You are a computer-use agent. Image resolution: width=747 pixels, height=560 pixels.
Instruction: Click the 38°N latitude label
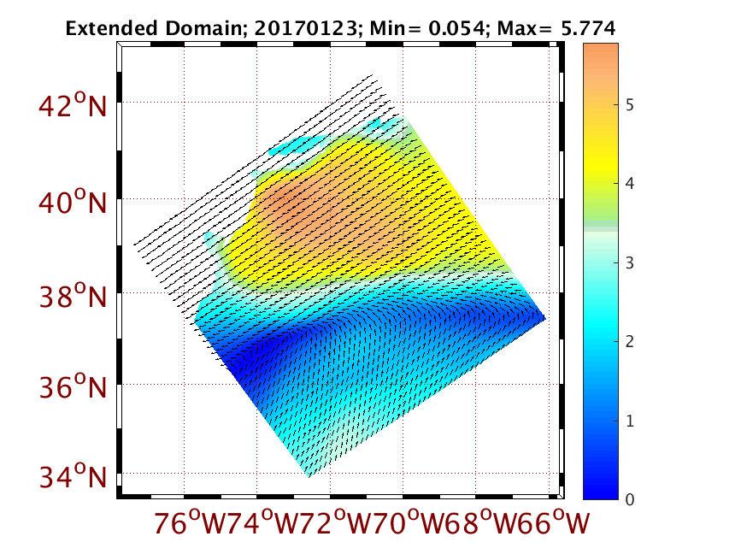[73, 296]
